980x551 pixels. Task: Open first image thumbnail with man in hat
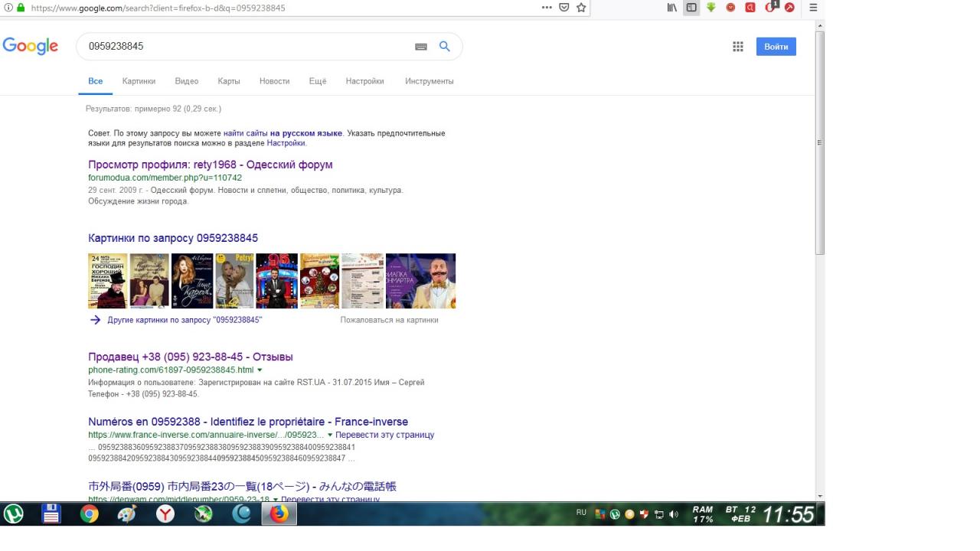tap(108, 281)
